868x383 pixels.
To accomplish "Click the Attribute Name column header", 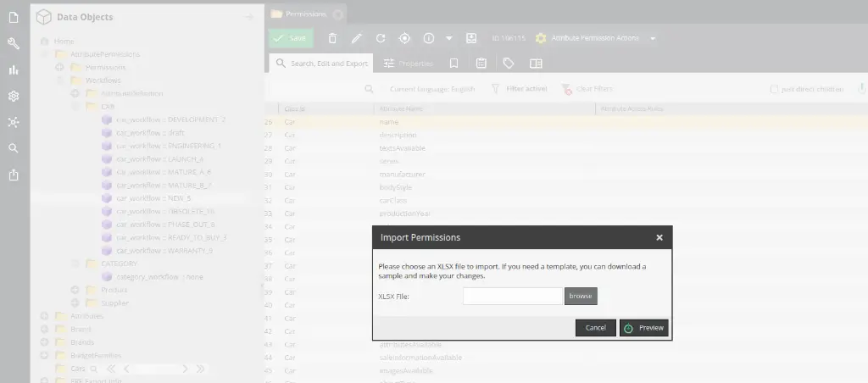I will [x=484, y=109].
